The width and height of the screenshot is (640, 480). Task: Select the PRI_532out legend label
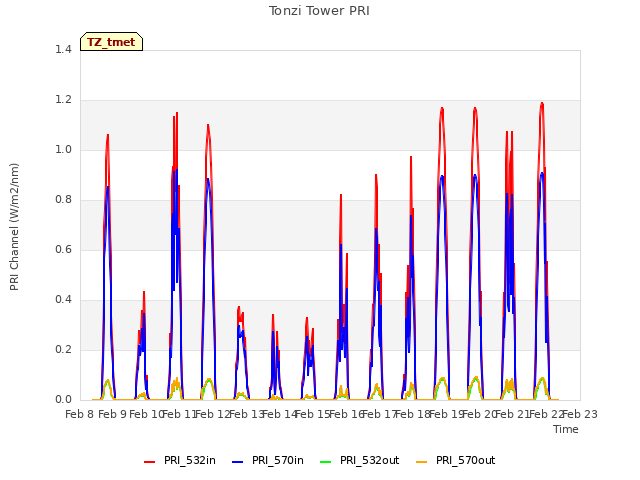tap(370, 460)
